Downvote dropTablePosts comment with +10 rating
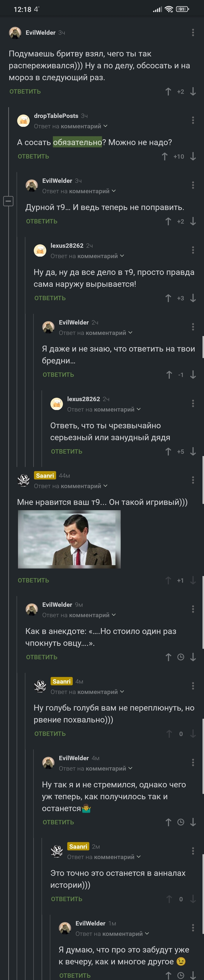Viewport: 204px width, 980px height. pos(193,156)
